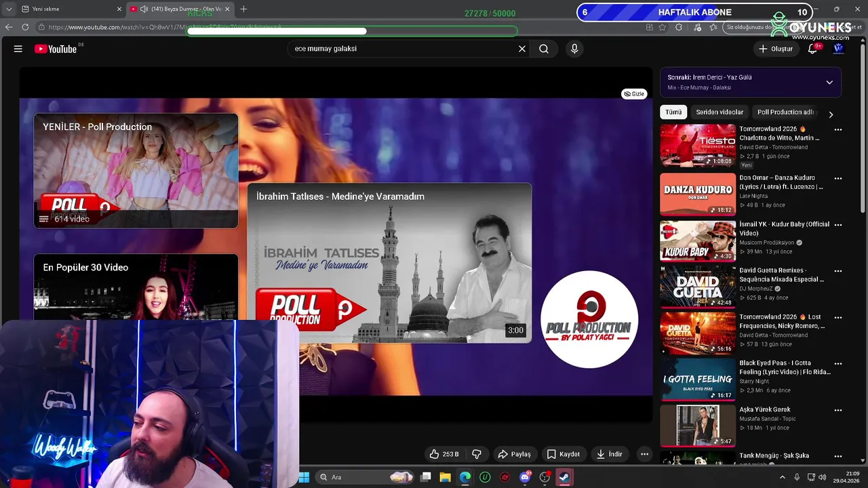Dislike the video with thumbs down
This screenshot has height=488, width=868.
click(477, 454)
